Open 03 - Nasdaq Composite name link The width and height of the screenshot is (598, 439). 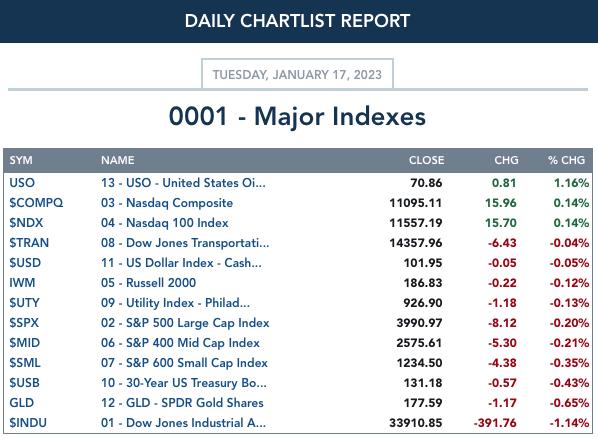tap(167, 203)
